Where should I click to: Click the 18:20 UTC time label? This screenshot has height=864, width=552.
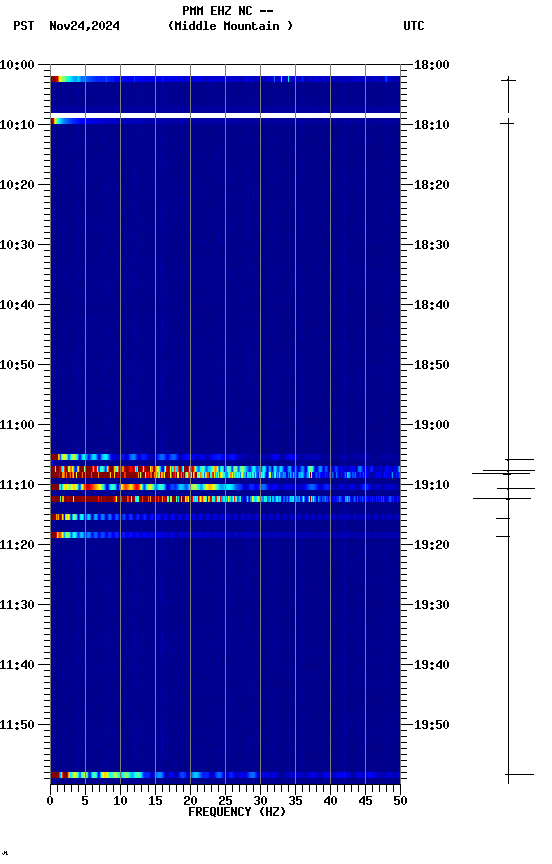tap(432, 185)
